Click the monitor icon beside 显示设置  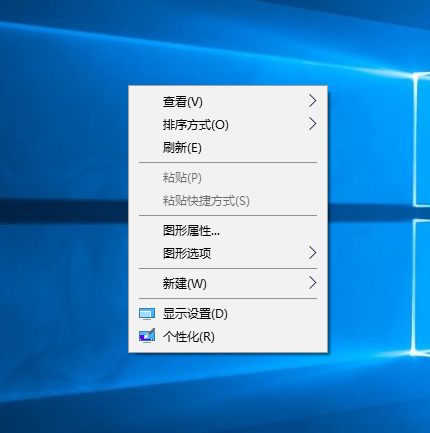click(147, 314)
